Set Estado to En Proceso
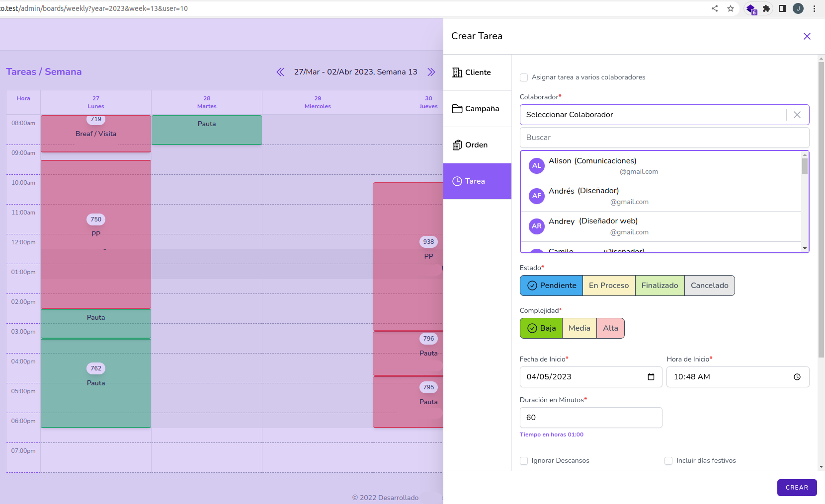This screenshot has width=825, height=504. click(608, 286)
